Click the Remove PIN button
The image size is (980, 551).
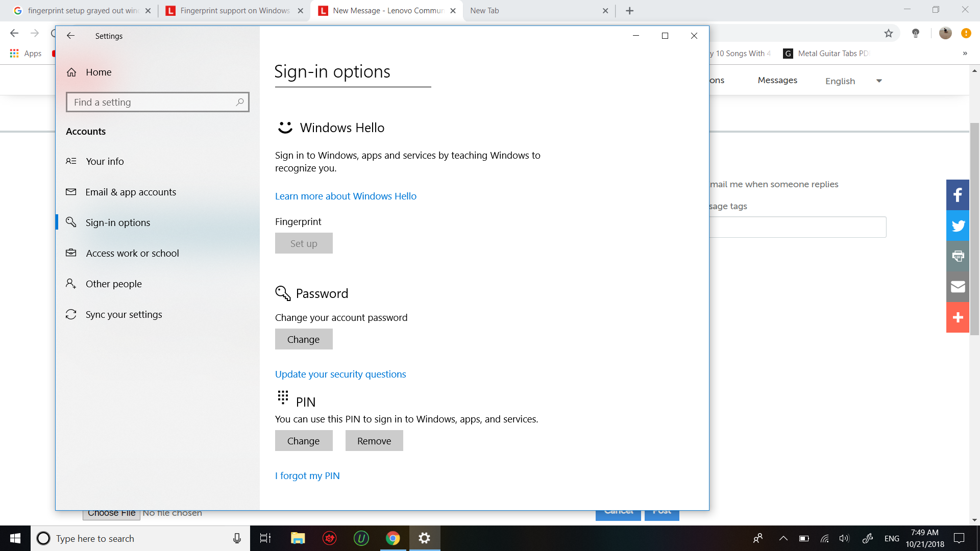click(374, 440)
